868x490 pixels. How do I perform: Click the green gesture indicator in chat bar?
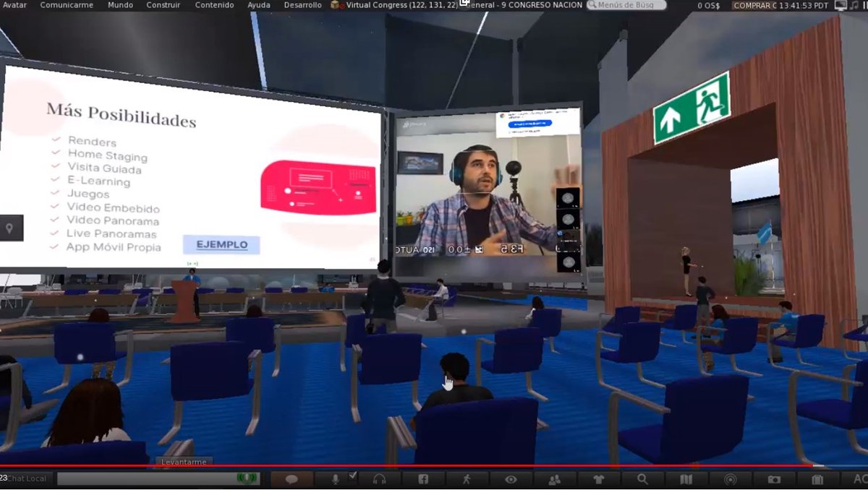coord(247,478)
